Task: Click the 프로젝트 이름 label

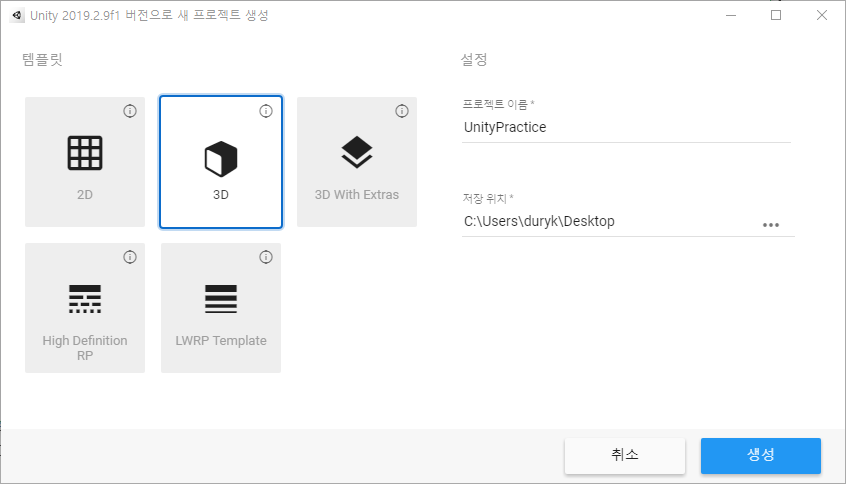Action: click(x=499, y=104)
